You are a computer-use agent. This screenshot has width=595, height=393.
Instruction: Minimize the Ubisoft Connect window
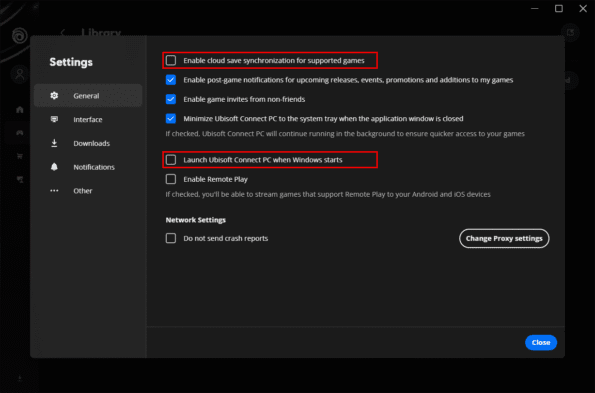[535, 8]
